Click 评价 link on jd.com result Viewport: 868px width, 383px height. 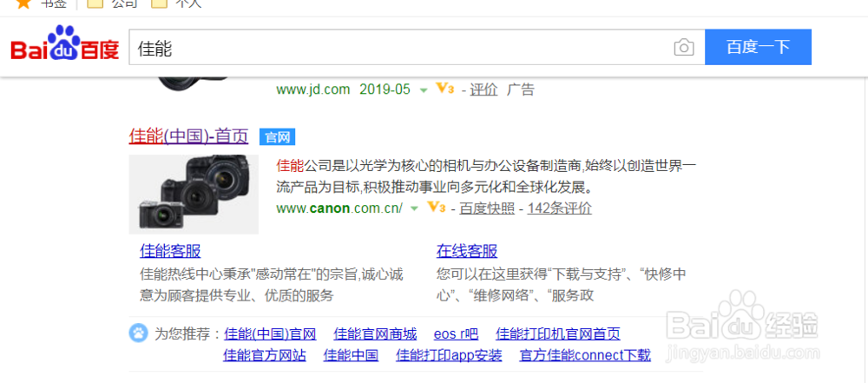pos(483,89)
